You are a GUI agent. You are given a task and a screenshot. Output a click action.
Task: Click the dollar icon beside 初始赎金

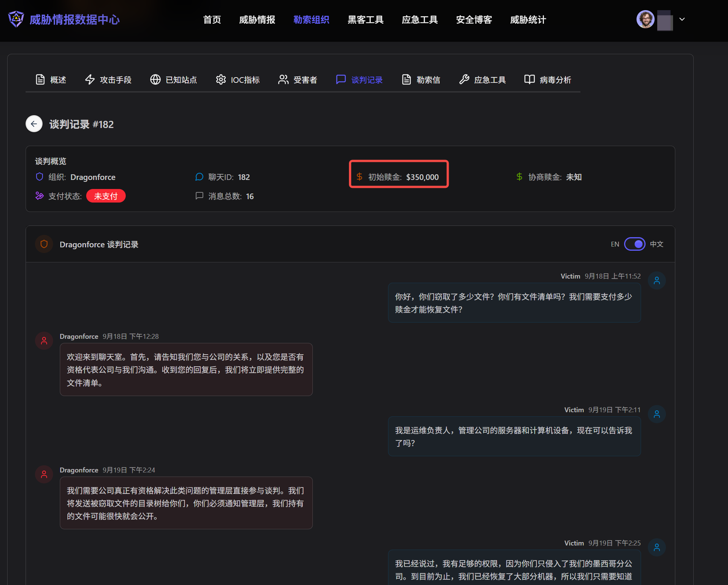(x=359, y=177)
